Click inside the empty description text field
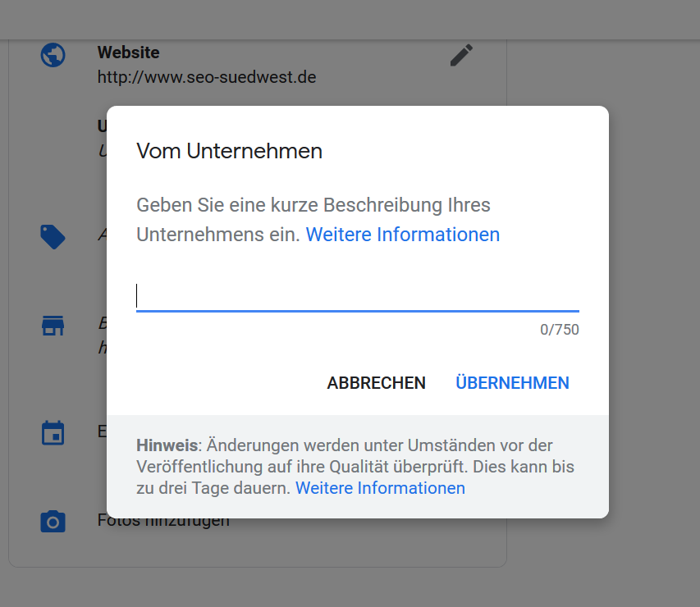Viewport: 700px width, 607px height. coord(357,295)
